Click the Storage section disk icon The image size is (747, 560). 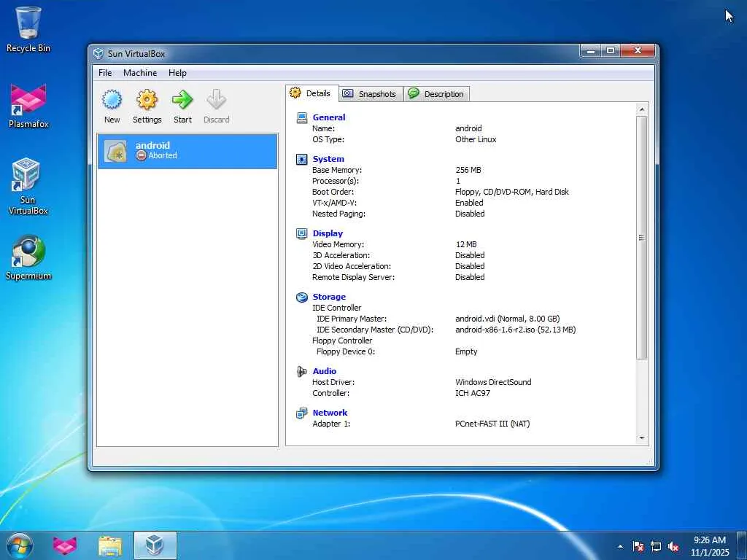(x=302, y=297)
